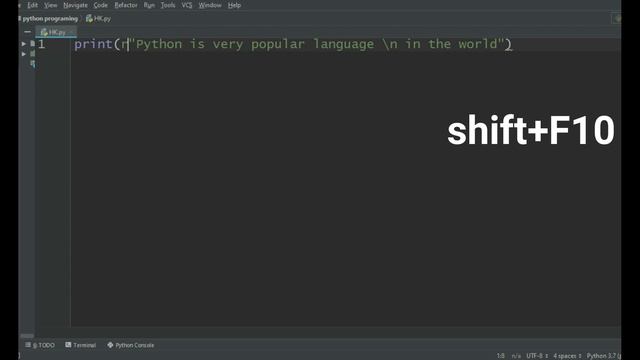
Task: Click the TODO list icon in bottom bar
Action: (x=28, y=345)
